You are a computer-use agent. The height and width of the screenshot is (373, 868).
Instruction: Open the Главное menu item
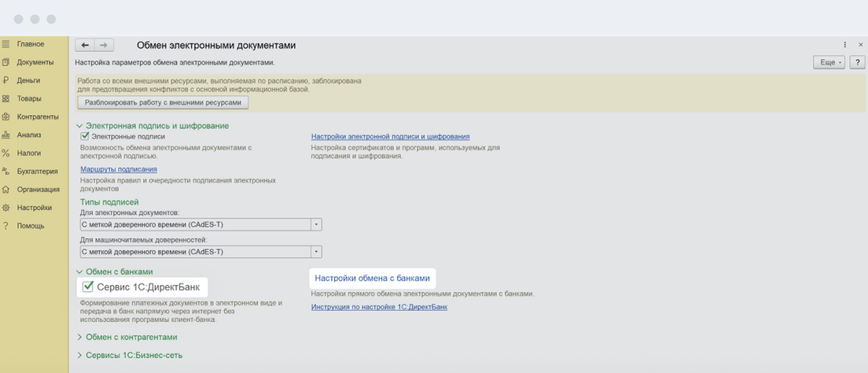(x=30, y=44)
